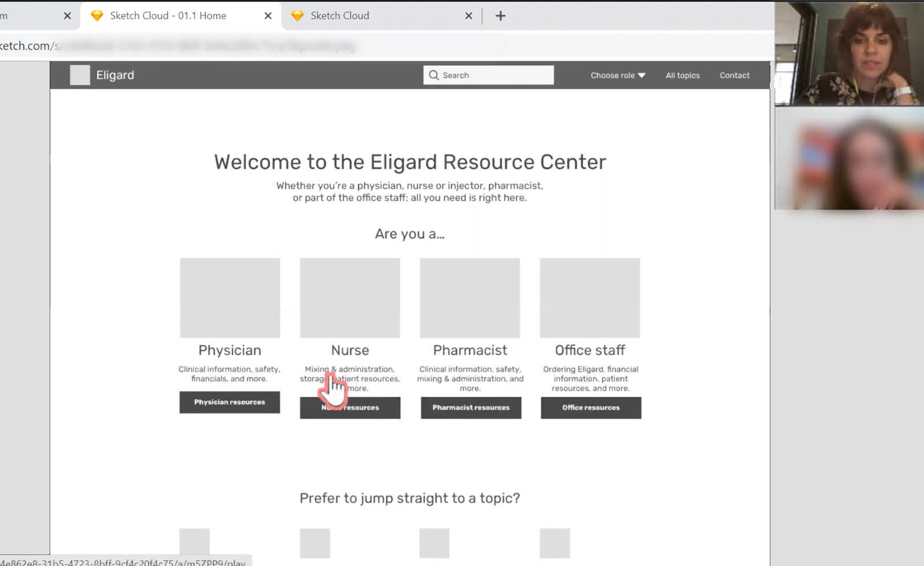The height and width of the screenshot is (566, 924).
Task: Select the Pharmacist image placeholder
Action: [470, 298]
